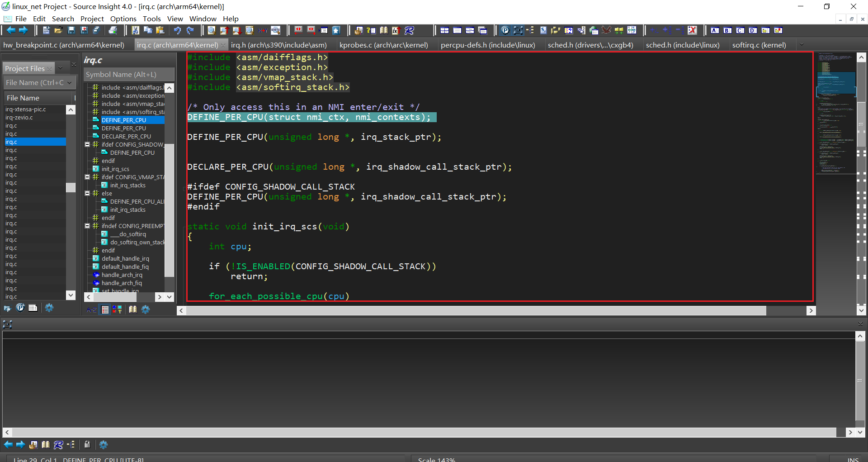Screen dimensions: 868x462
Task: Collapse the ifdef CONFIG_VMAP_STACK node
Action: 87,177
